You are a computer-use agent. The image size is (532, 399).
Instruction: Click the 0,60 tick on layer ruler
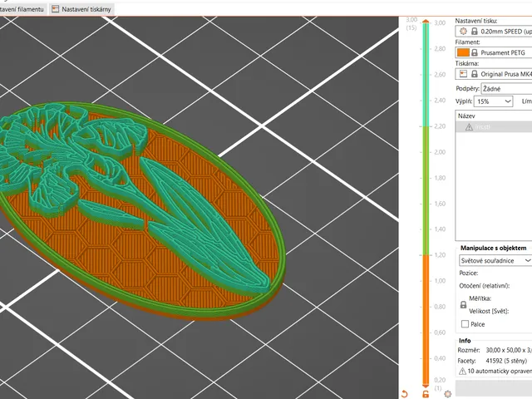[440, 332]
